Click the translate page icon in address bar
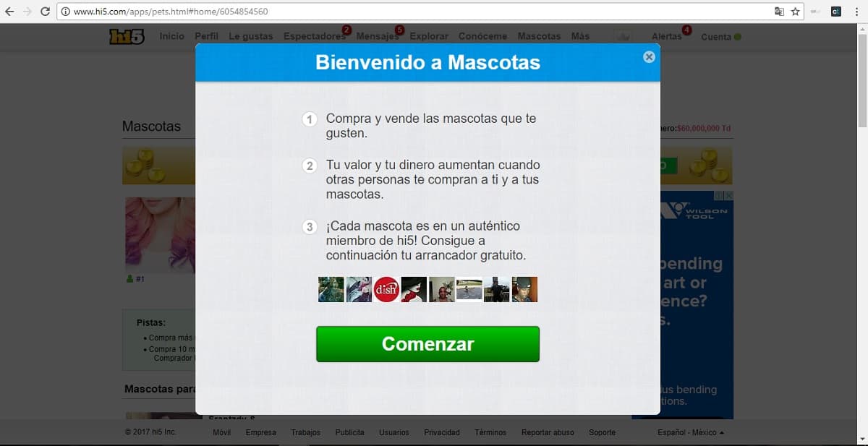868x446 pixels. point(779,12)
